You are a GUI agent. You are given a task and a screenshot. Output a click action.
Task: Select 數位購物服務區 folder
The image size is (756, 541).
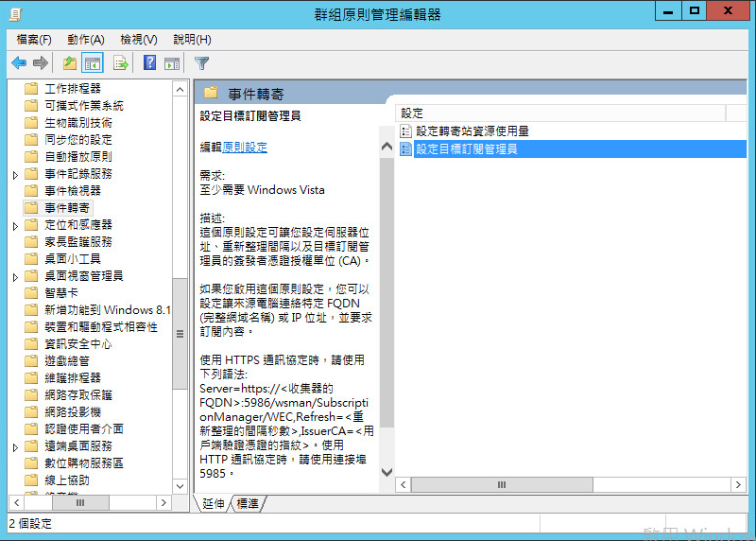click(x=84, y=463)
